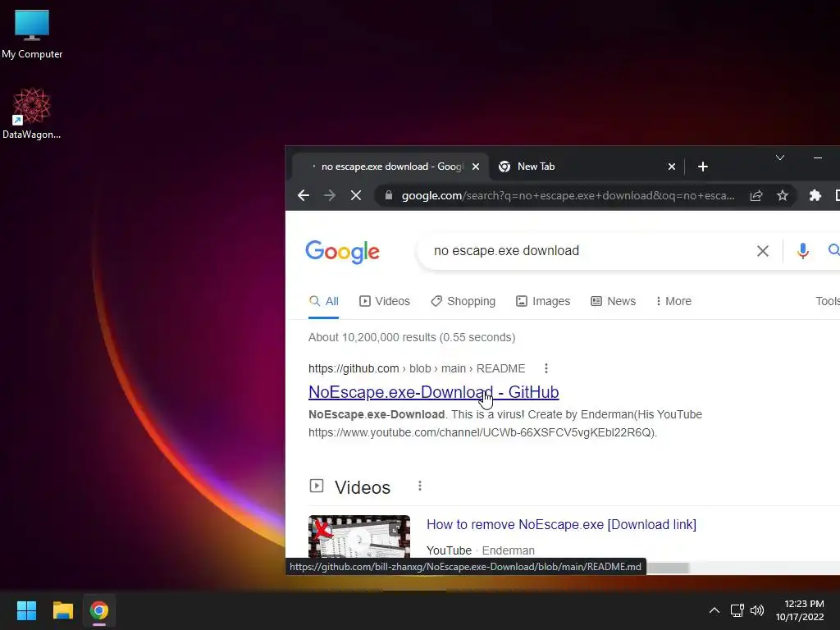Image resolution: width=840 pixels, height=630 pixels.
Task: Open the network tray icon
Action: pos(737,610)
